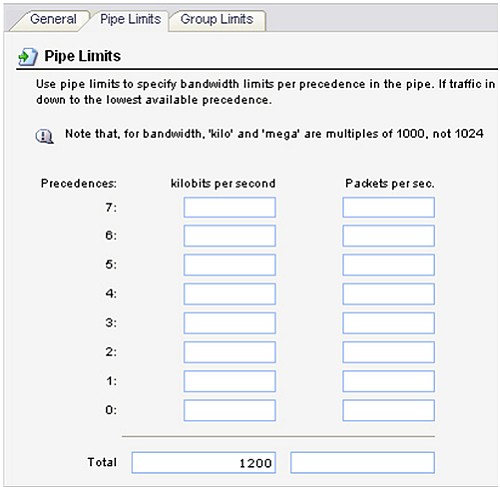Switch to the General tab
The height and width of the screenshot is (487, 500).
[x=53, y=19]
